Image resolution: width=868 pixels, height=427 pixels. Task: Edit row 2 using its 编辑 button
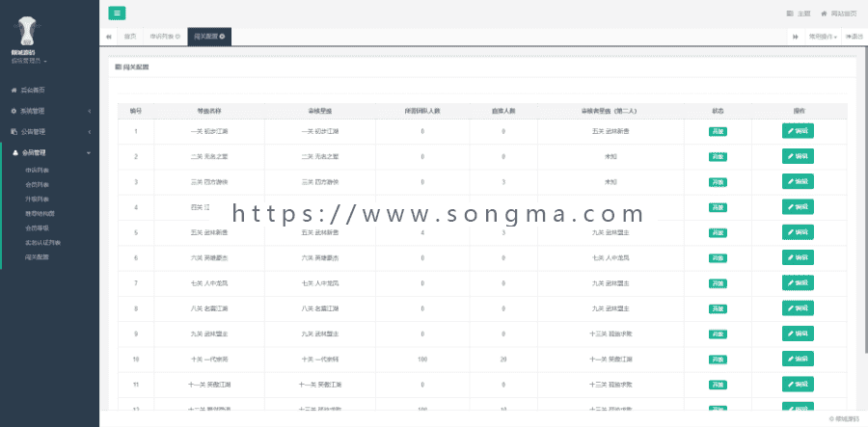[x=798, y=156]
